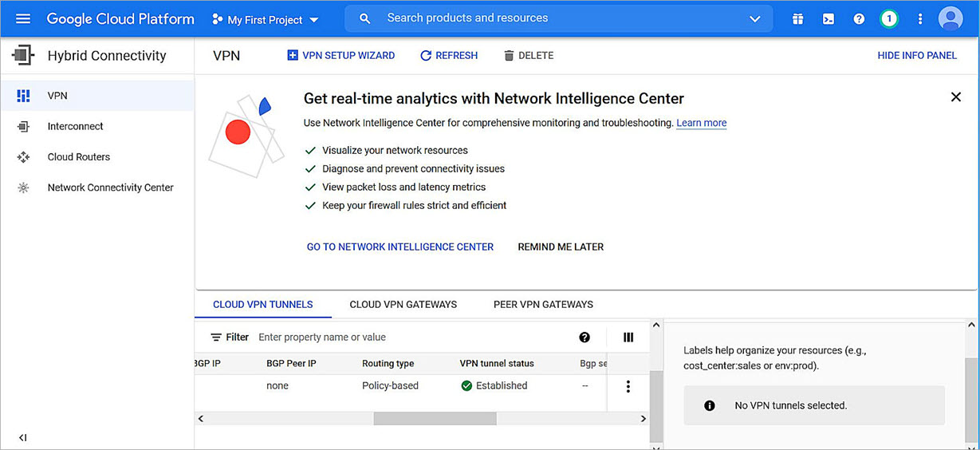
Task: Launch the VPN Setup Wizard
Action: pyautogui.click(x=341, y=56)
